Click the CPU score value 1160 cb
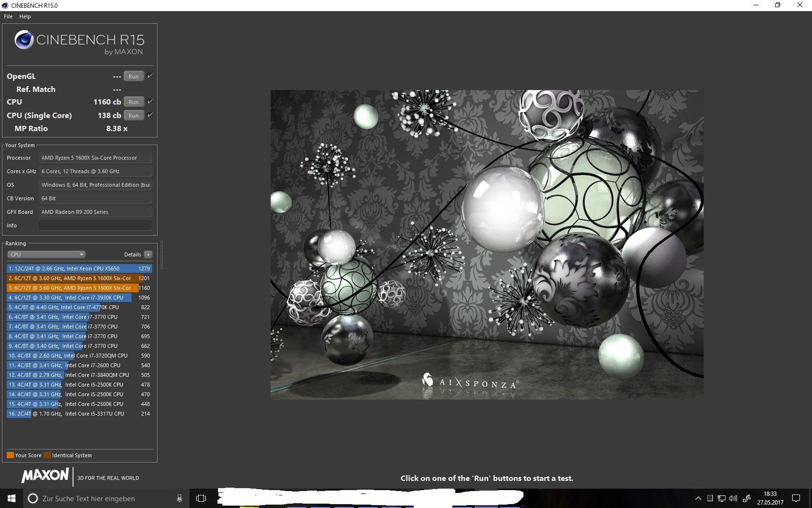 107,102
